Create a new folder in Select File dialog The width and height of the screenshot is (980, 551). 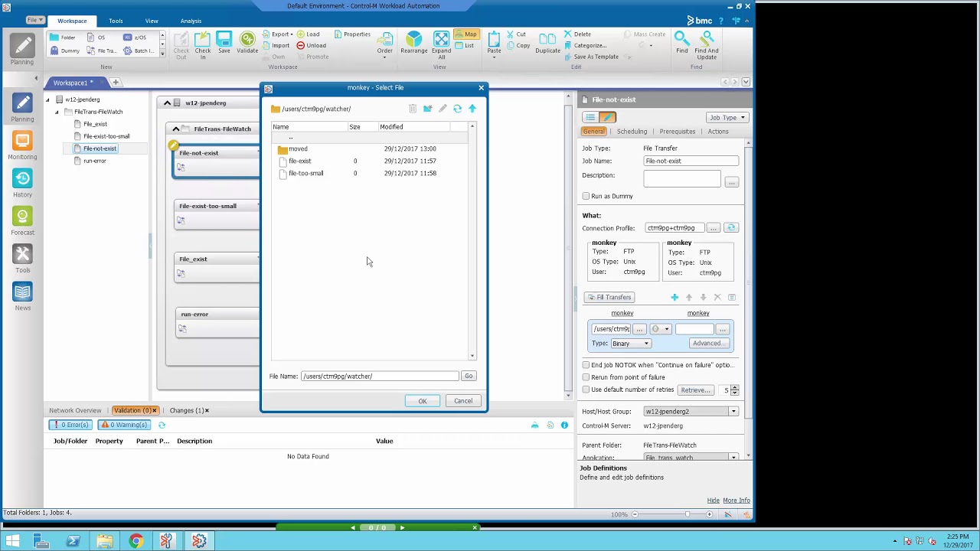pos(428,109)
